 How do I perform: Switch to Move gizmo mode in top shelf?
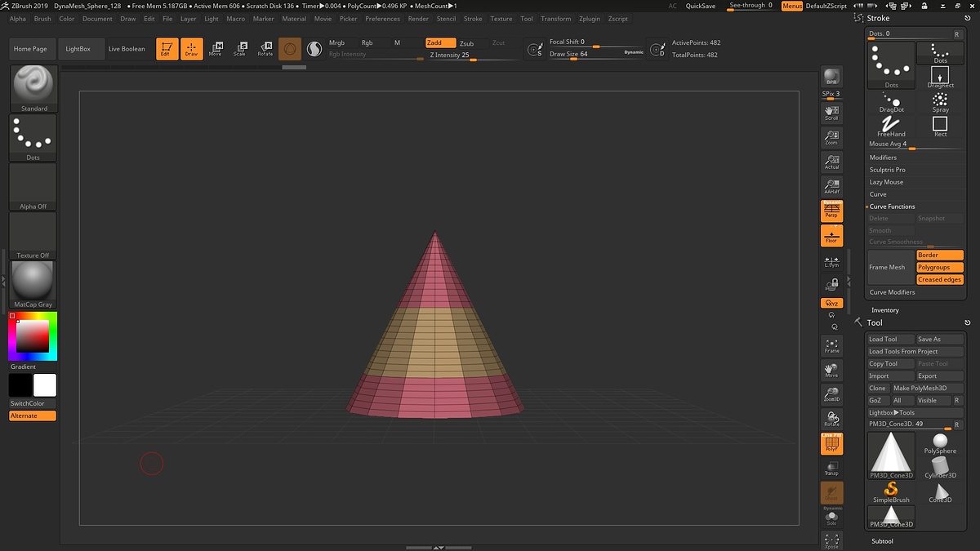[x=216, y=49]
